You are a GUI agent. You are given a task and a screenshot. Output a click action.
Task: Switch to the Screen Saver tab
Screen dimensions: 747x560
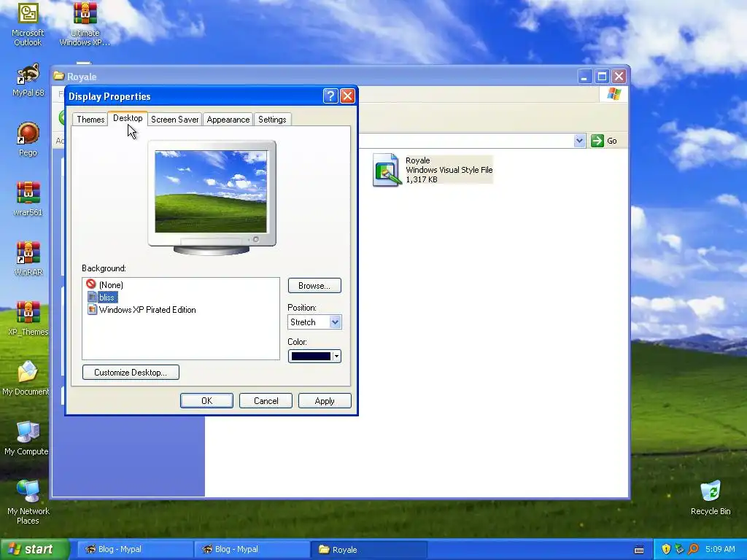coord(175,120)
